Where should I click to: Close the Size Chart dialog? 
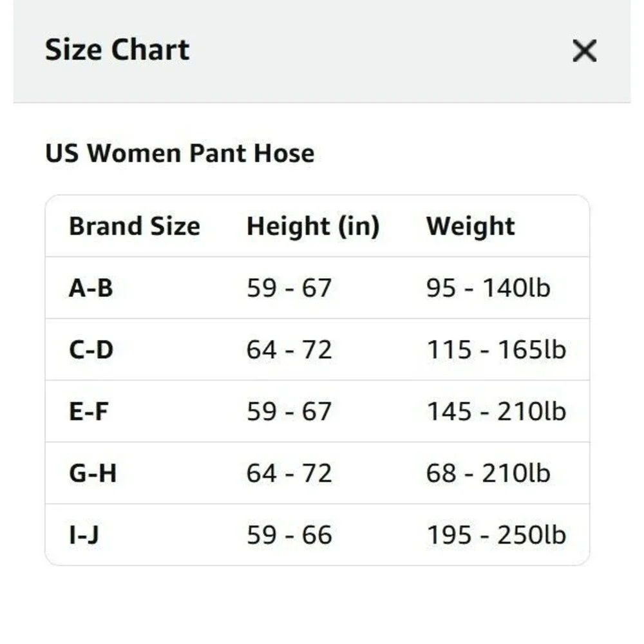pyautogui.click(x=585, y=51)
